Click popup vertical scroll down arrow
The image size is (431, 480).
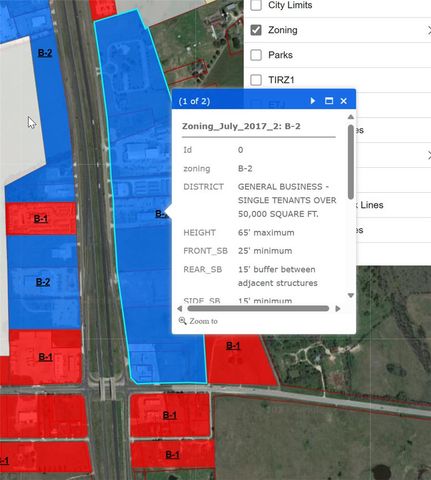tap(351, 295)
